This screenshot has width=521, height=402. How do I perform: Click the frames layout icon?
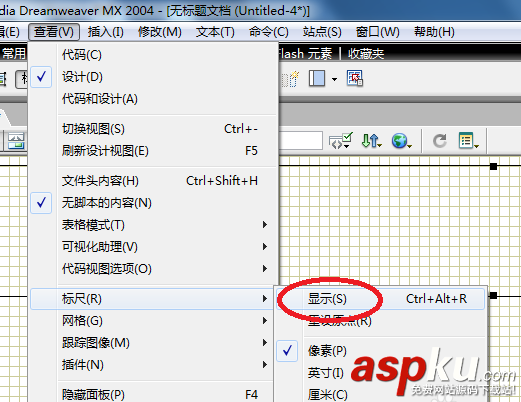[x=317, y=79]
